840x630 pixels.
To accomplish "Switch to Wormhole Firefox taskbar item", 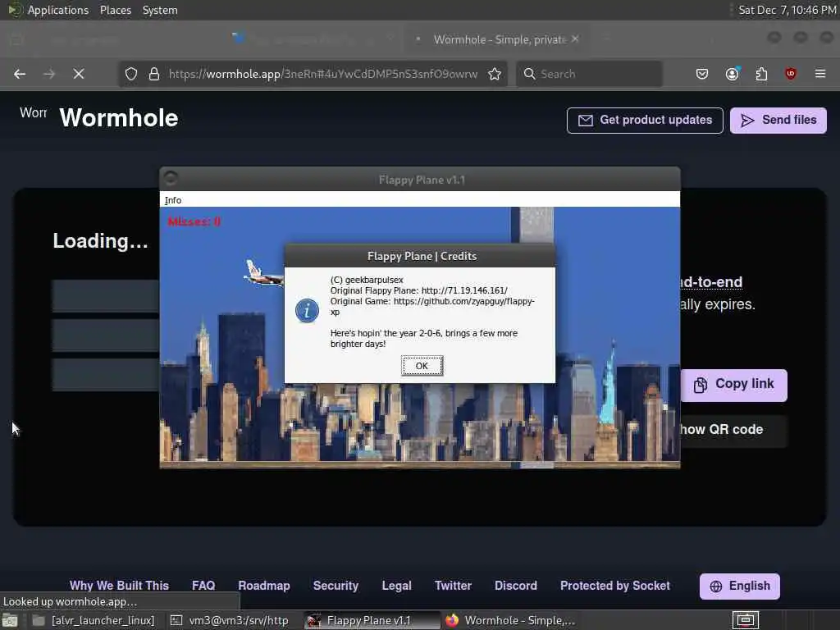I will (510, 620).
